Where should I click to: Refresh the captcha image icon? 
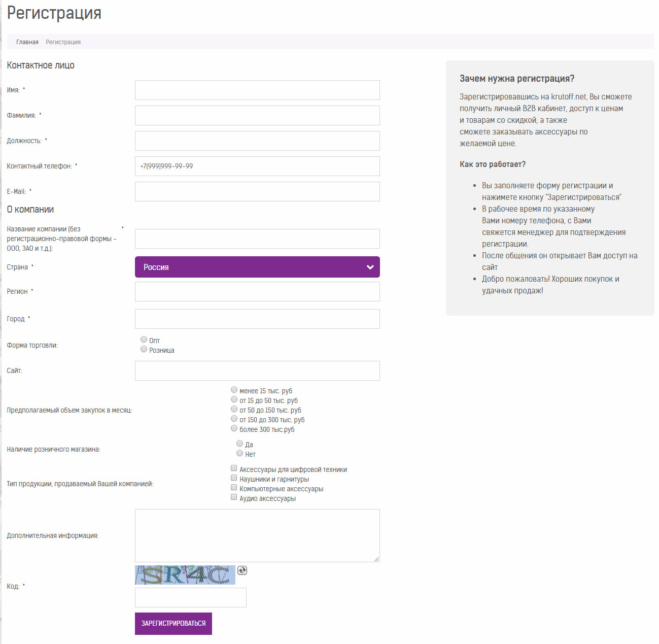point(242,570)
